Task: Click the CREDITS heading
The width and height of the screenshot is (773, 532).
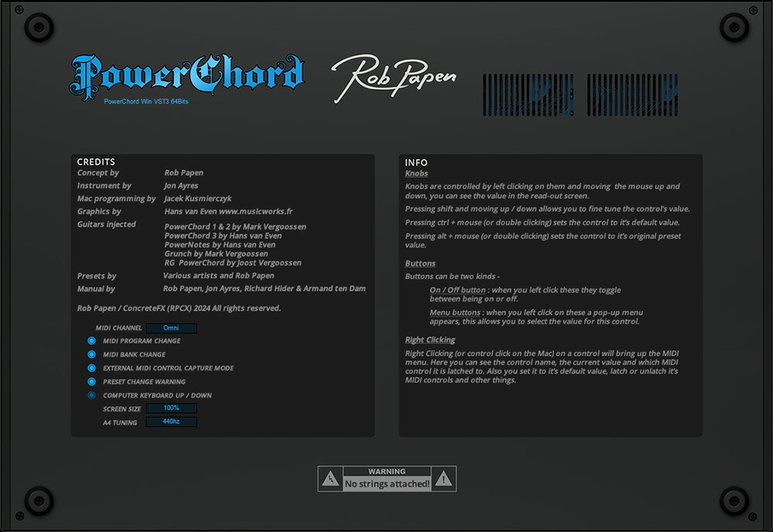Action: pos(96,162)
